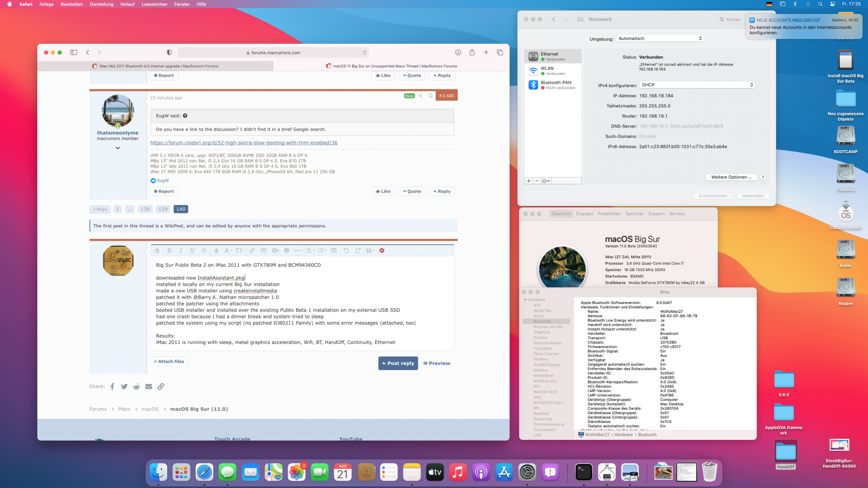
Task: Open the alignment dropdown in the editor
Action: (310, 250)
